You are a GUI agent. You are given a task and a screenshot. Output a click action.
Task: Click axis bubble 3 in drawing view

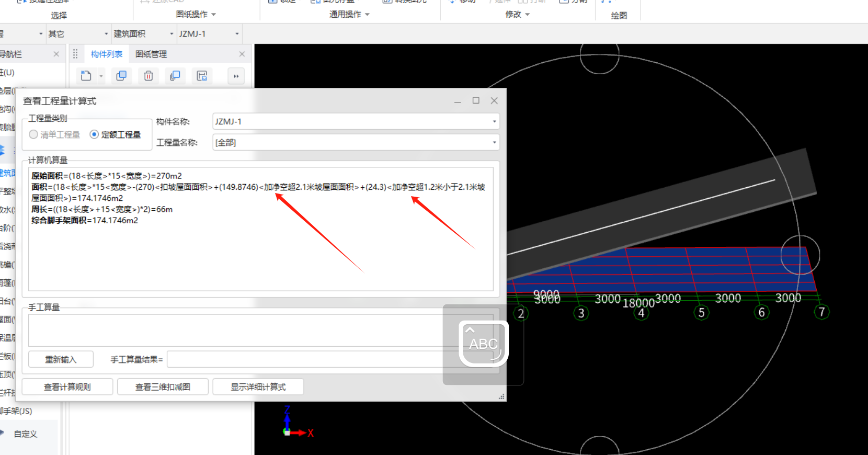tap(581, 313)
